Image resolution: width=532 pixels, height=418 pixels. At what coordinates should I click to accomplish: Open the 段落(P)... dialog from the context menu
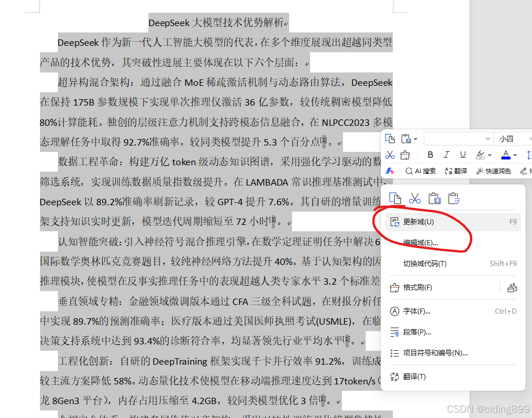(453, 332)
